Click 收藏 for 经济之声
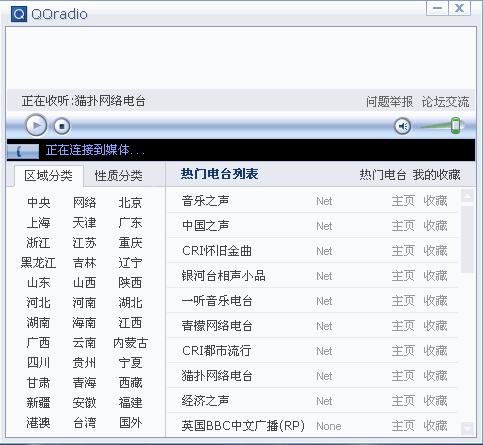 (x=435, y=401)
